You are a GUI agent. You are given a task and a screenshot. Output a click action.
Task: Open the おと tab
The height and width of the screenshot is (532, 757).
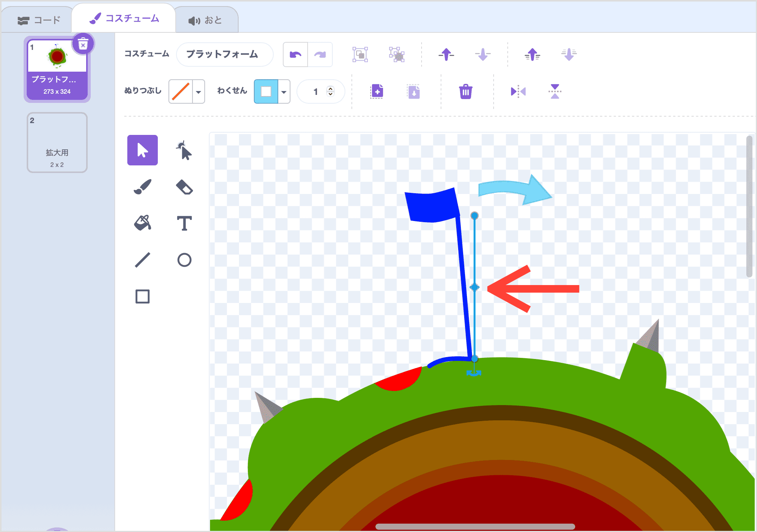[206, 18]
